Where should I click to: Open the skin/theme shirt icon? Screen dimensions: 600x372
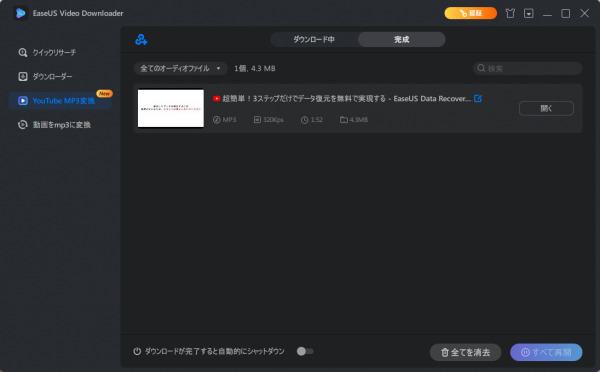coord(510,13)
